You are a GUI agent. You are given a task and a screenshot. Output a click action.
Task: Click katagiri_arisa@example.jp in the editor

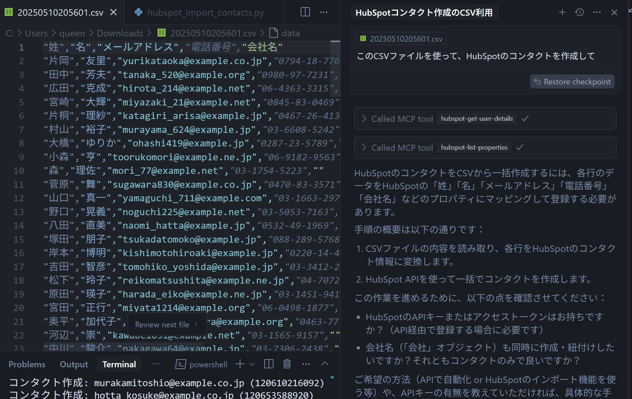coord(194,116)
